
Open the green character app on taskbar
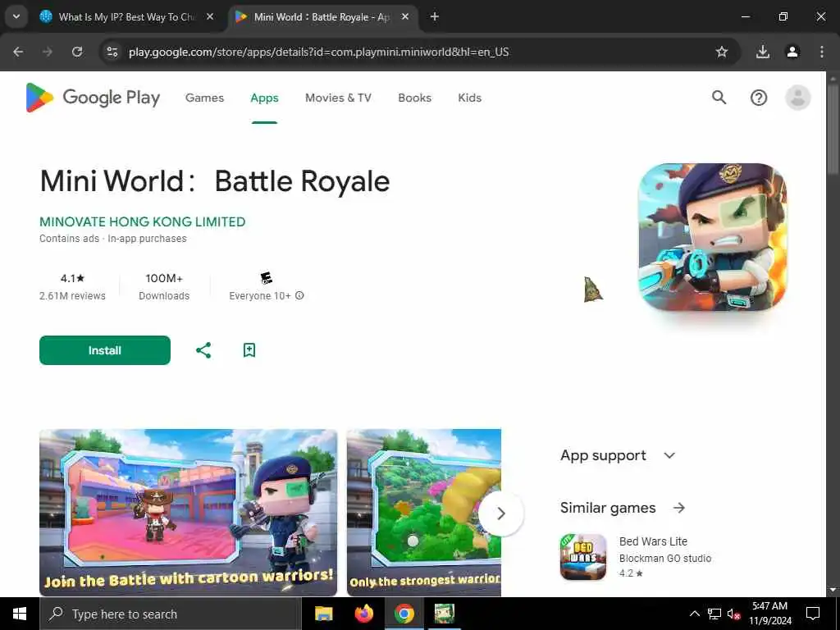click(444, 614)
